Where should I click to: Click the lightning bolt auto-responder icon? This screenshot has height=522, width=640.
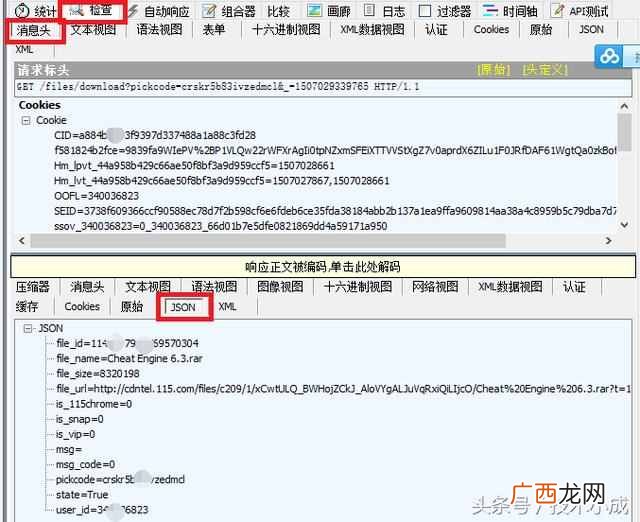point(133,11)
